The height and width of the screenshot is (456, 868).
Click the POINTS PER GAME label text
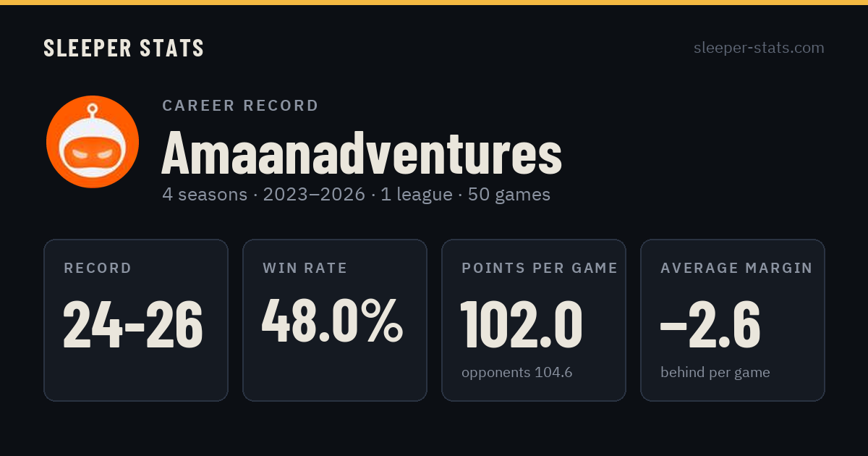click(540, 269)
